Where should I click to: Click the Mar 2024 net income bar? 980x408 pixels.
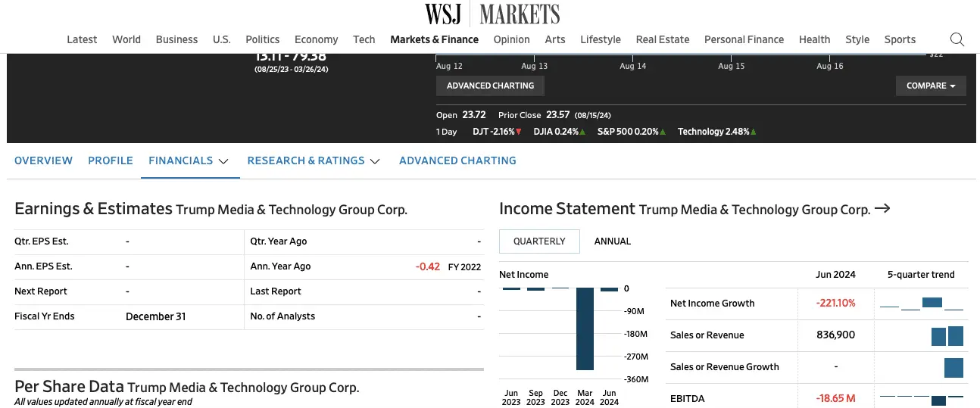click(x=585, y=329)
